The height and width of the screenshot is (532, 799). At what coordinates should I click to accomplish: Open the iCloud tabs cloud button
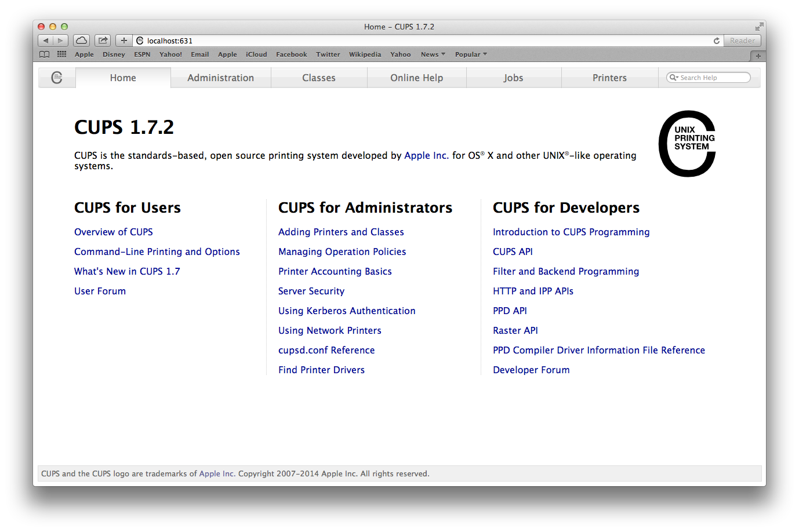pyautogui.click(x=82, y=41)
